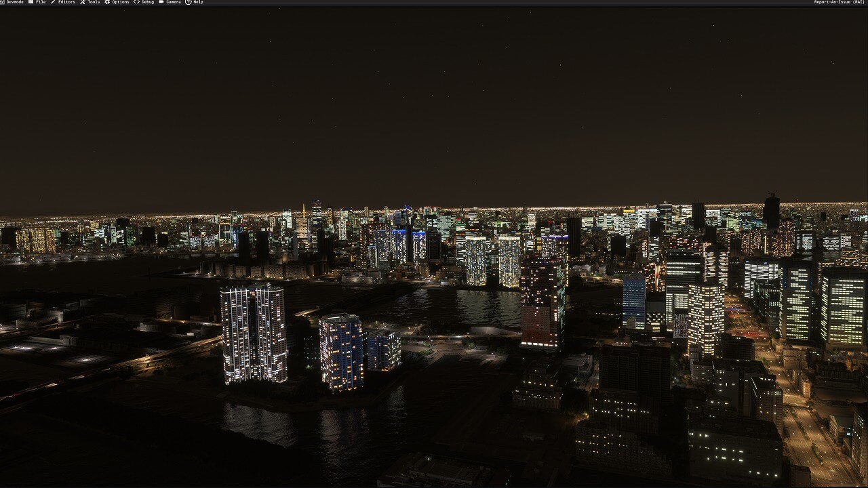Click the Report-An-Issue (RAI) button
This screenshot has width=868, height=488.
coord(839,2)
